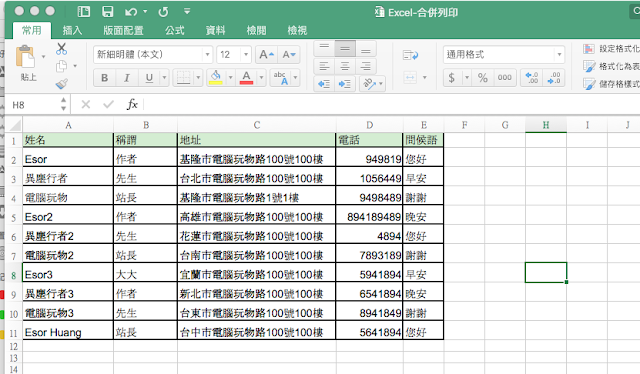Open the workbook template icon in title bar
Image resolution: width=640 pixels, height=374 pixels.
(84, 11)
